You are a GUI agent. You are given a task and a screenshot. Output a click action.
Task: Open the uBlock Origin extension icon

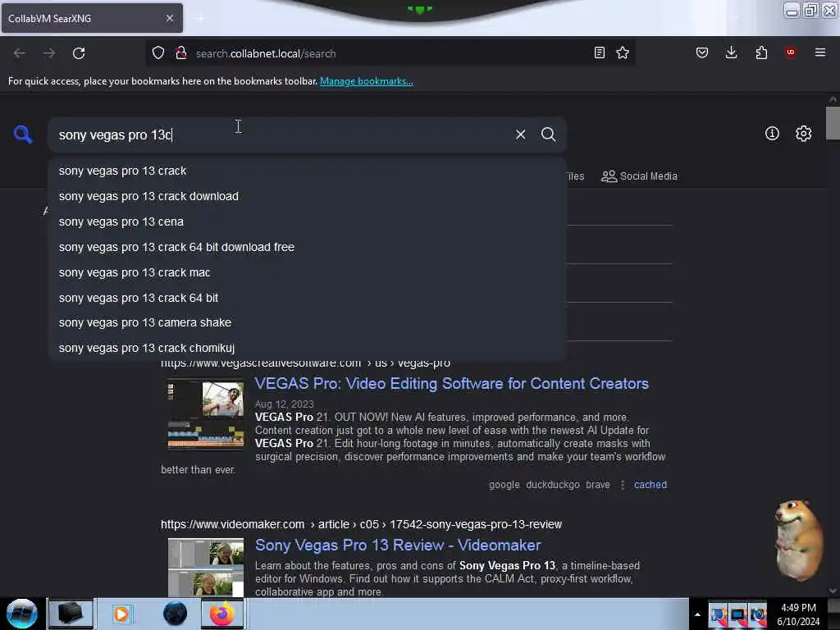[790, 52]
